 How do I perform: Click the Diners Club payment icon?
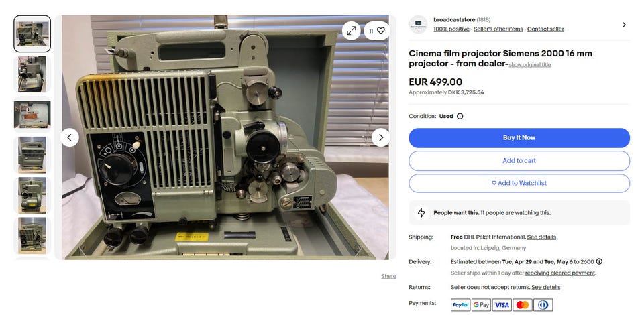coord(543,305)
